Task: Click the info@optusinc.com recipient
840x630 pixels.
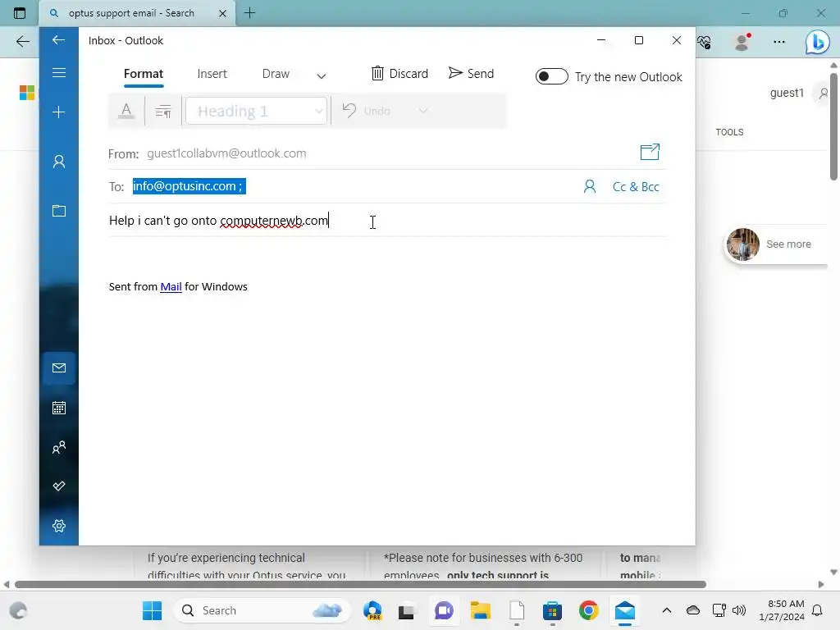Action: point(189,186)
